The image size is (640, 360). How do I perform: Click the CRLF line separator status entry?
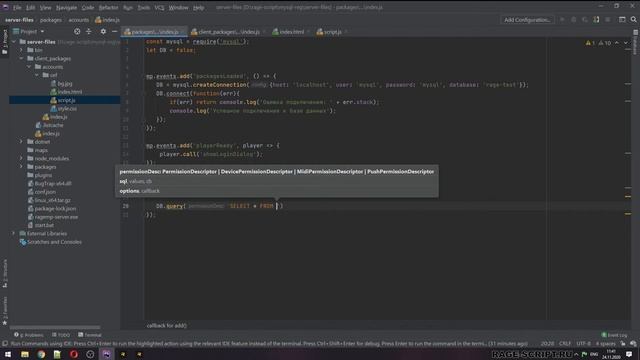pos(565,344)
